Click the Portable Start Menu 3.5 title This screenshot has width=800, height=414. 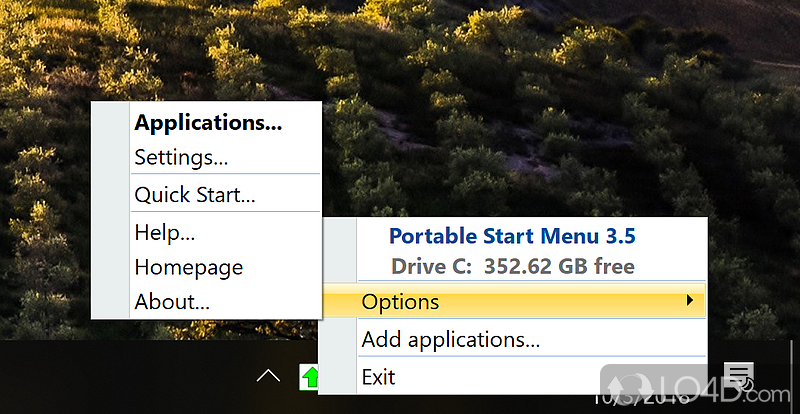(512, 236)
